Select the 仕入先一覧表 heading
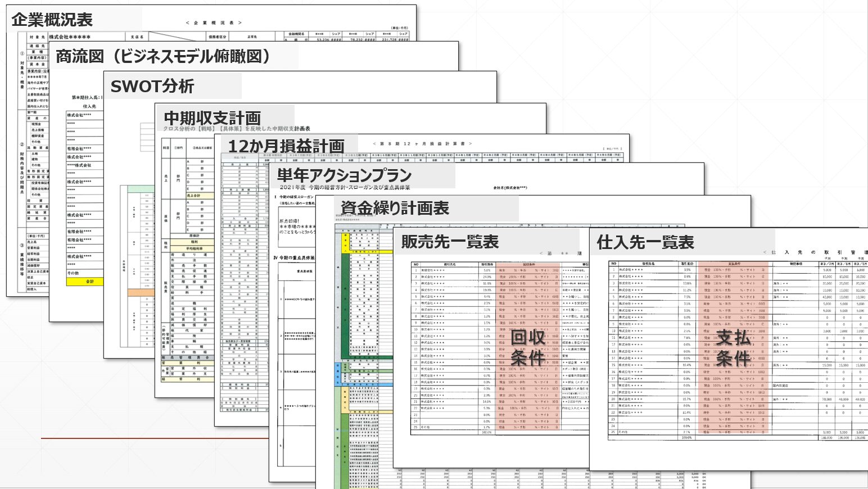868x489 pixels. [x=645, y=243]
